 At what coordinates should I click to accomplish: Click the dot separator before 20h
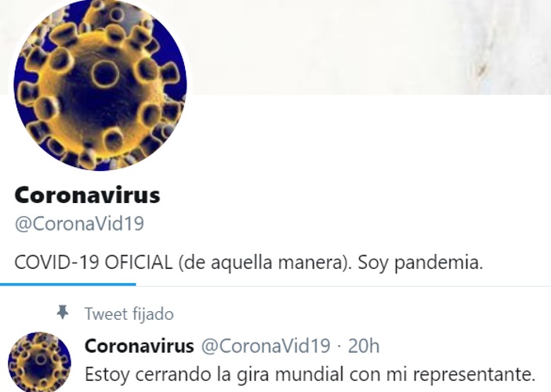339,347
